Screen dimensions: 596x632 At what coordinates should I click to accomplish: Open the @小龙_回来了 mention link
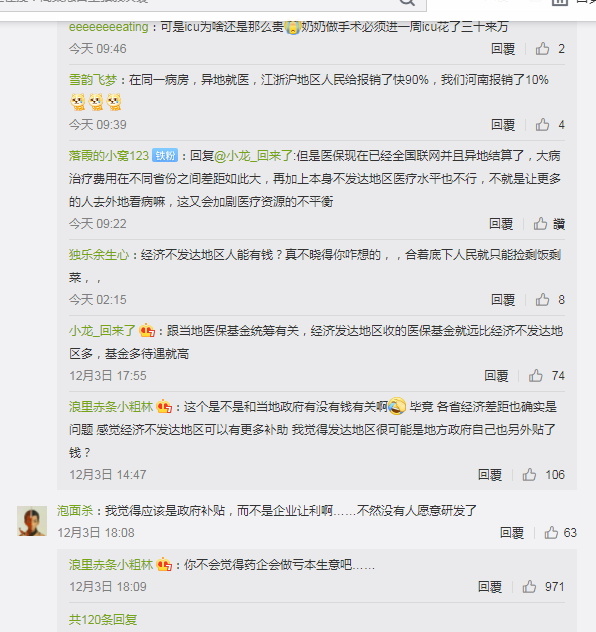click(253, 156)
